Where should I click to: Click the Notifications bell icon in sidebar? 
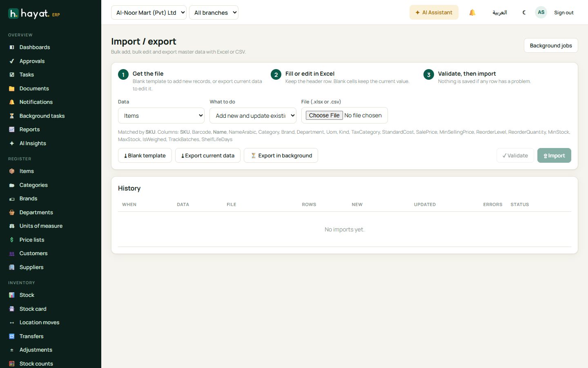point(12,102)
